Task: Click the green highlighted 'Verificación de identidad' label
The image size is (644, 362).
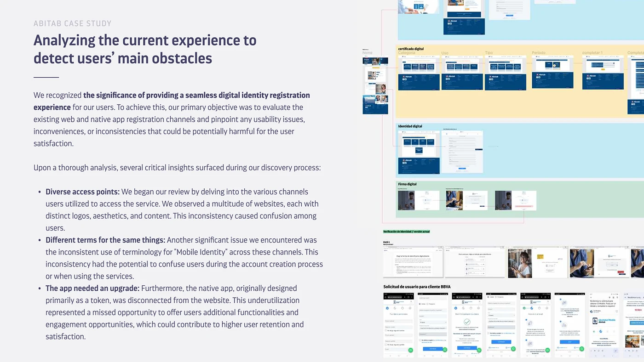Action: coord(406,232)
